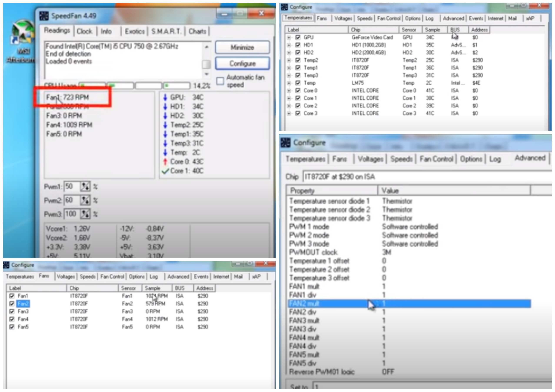The height and width of the screenshot is (392, 555).
Task: Select the 'Temperature sensor diode 1' property row
Action: pyautogui.click(x=409, y=201)
